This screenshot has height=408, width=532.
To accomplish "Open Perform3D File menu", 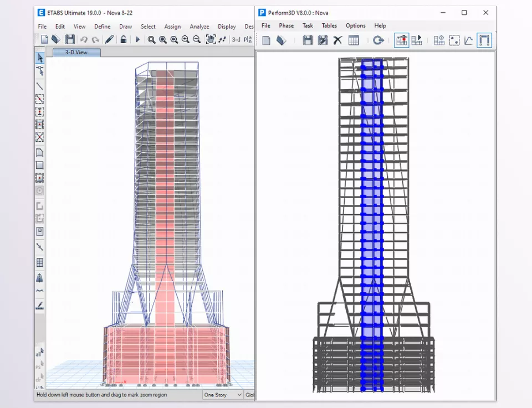I will pyautogui.click(x=265, y=26).
